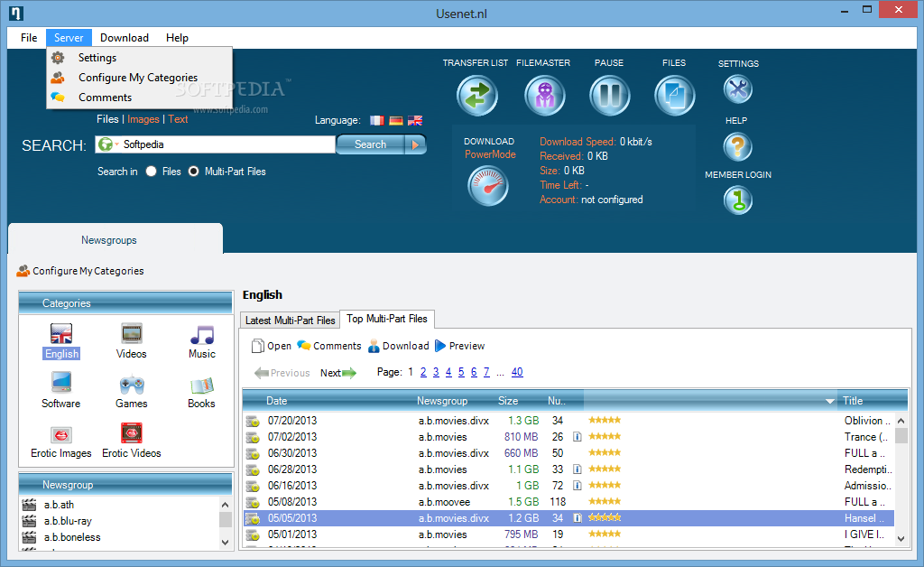This screenshot has height=567, width=924.
Task: Open Member Login key icon
Action: pos(738,200)
